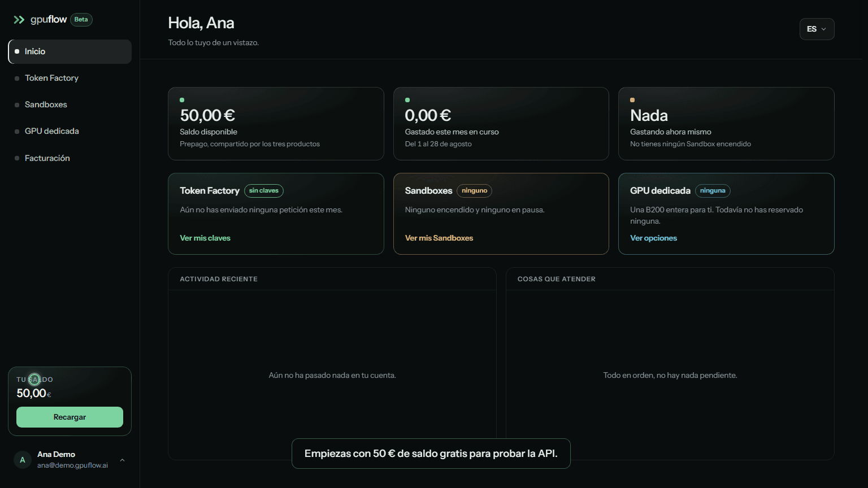
Task: Expand the Ana Demo account menu chevron
Action: 122,460
